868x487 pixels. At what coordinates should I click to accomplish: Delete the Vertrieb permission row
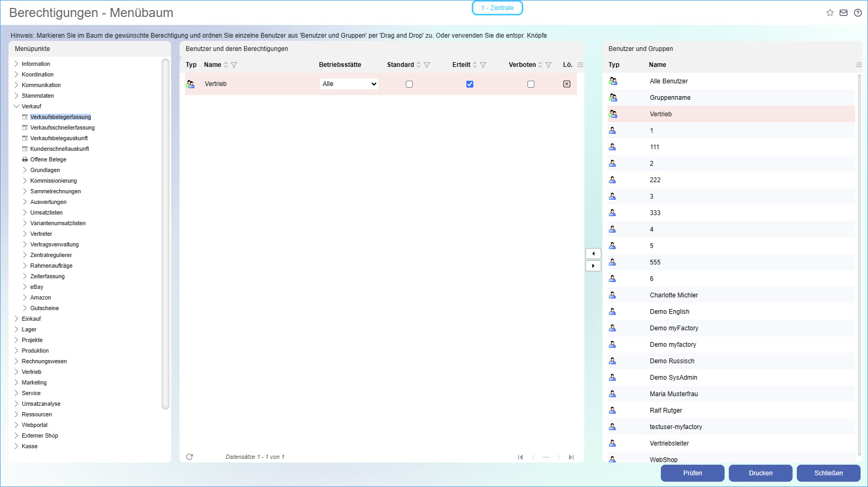[x=567, y=84]
